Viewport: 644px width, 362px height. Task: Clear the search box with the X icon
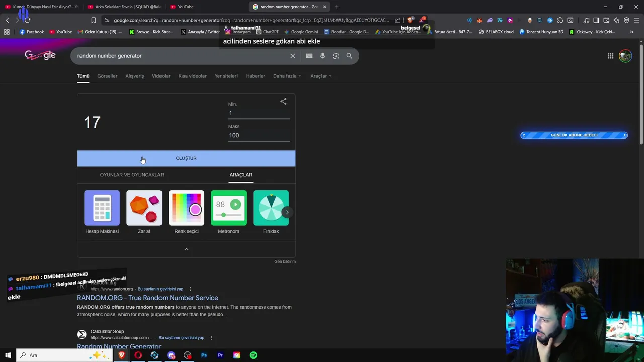click(292, 56)
